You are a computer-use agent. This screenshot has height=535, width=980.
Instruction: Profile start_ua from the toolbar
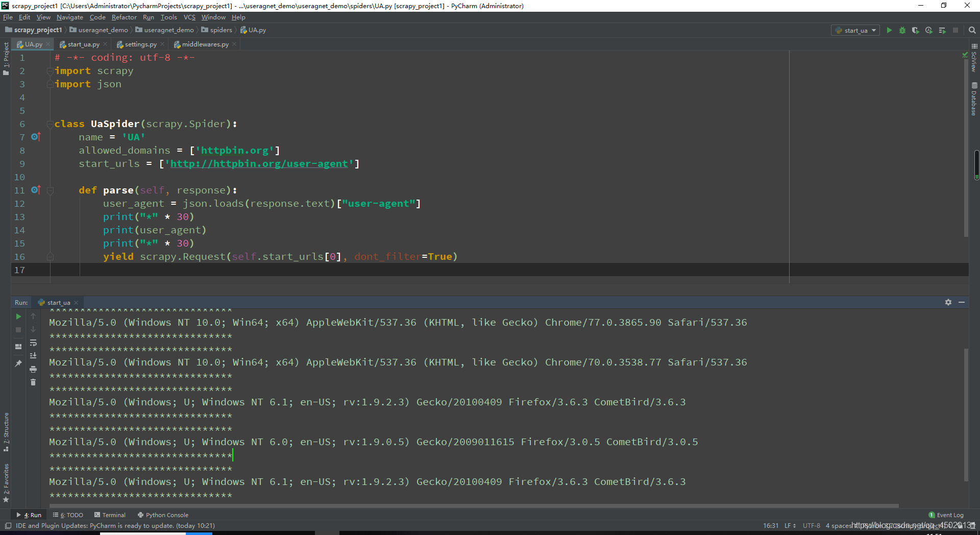pyautogui.click(x=929, y=31)
